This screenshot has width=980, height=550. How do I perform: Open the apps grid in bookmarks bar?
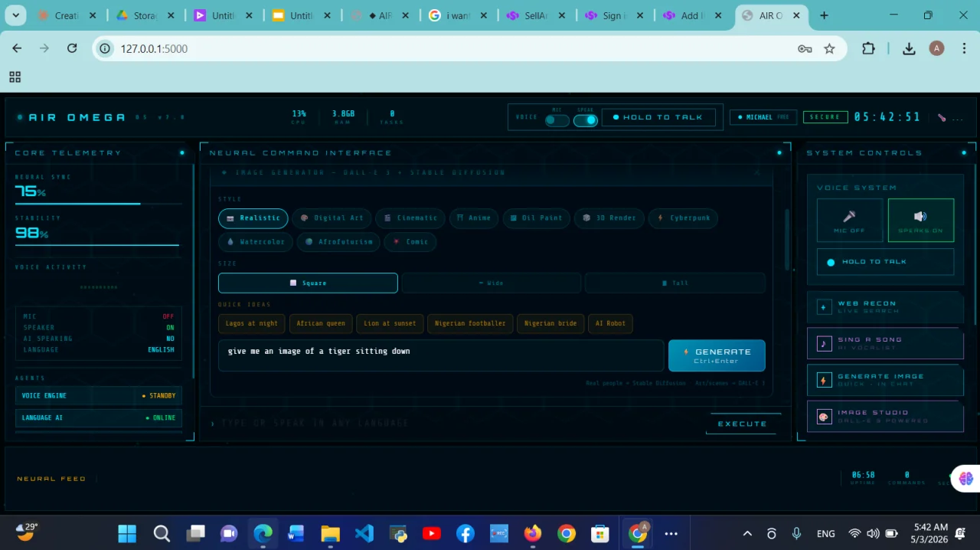pyautogui.click(x=15, y=77)
